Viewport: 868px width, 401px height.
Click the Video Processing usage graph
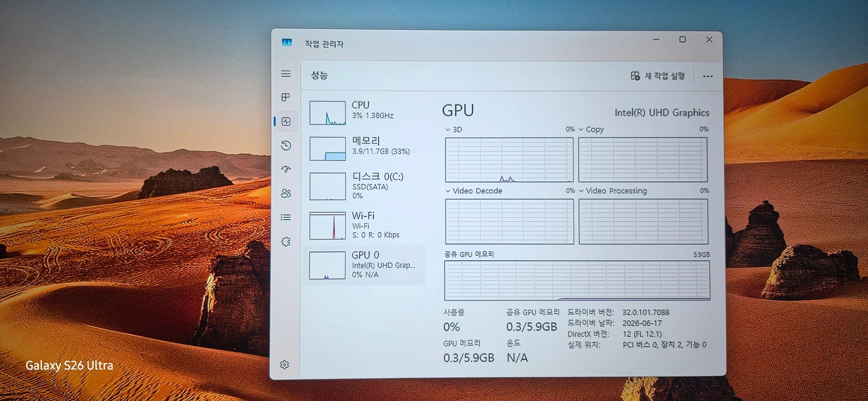pos(643,221)
